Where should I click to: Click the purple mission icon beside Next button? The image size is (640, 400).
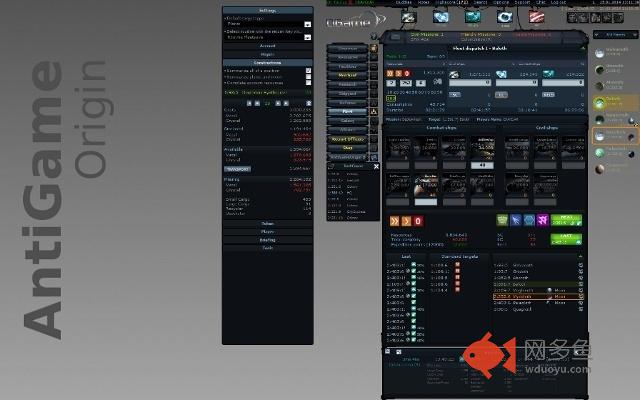pyautogui.click(x=542, y=220)
